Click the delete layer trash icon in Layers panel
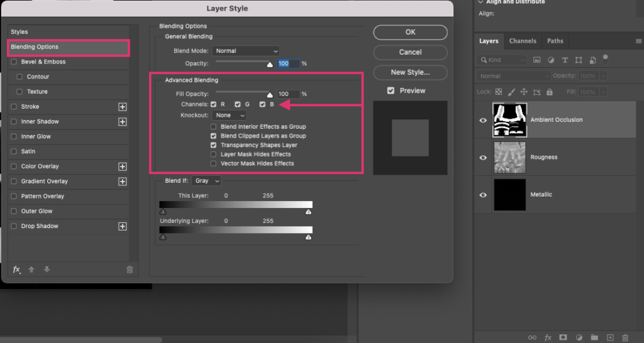This screenshot has width=644, height=343. tap(625, 338)
